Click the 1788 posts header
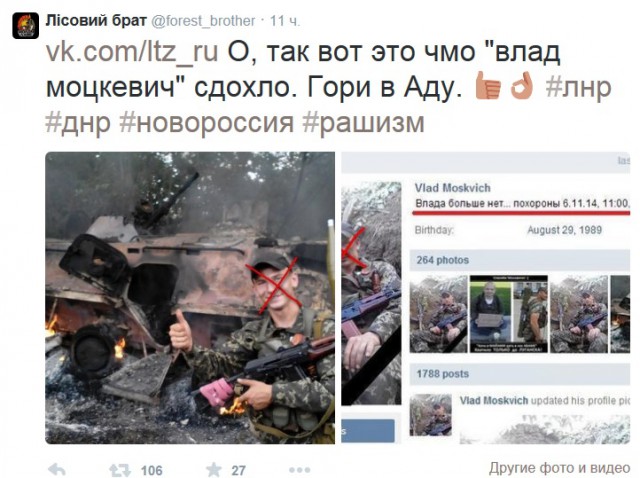640x478 pixels. click(442, 374)
